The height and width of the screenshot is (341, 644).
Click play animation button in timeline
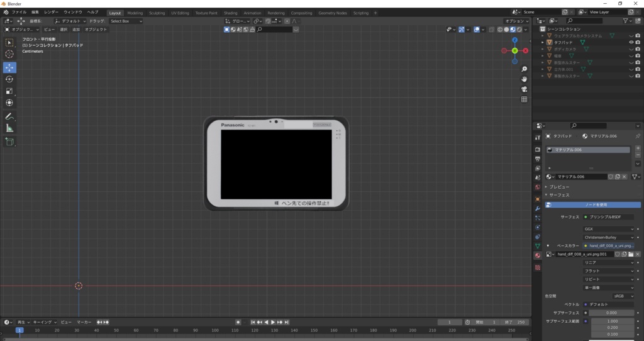point(273,322)
